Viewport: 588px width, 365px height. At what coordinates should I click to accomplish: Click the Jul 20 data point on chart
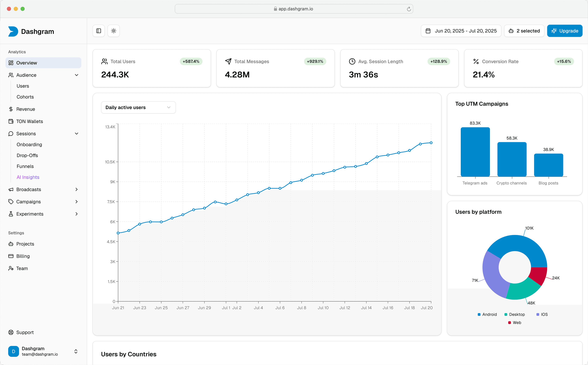tap(431, 143)
